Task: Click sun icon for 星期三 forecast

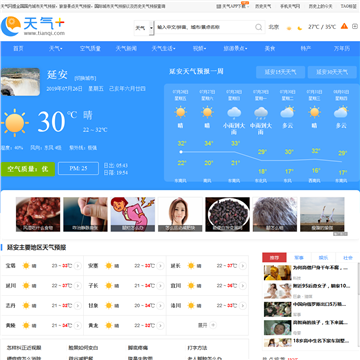Action: pos(314,112)
